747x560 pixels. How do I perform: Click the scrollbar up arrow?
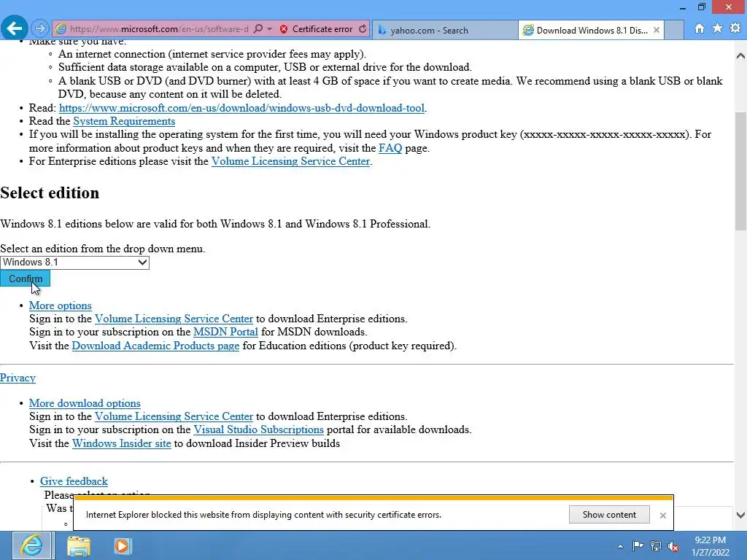(740, 56)
